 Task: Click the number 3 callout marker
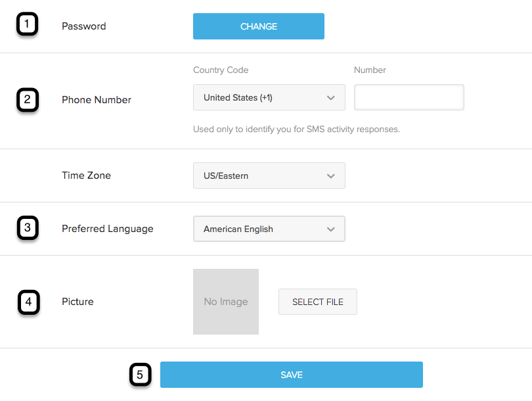tap(27, 228)
